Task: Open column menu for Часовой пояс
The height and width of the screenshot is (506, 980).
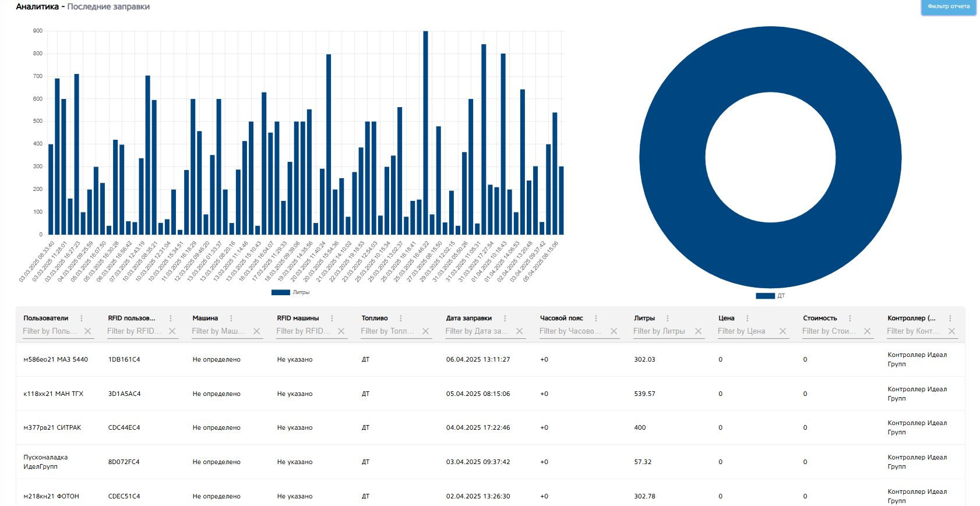Action: tap(596, 319)
